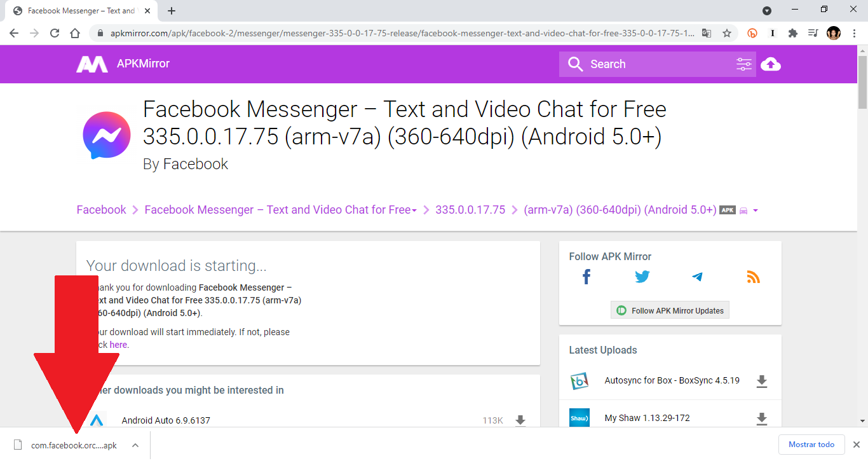Close the downloads bar

pyautogui.click(x=856, y=445)
